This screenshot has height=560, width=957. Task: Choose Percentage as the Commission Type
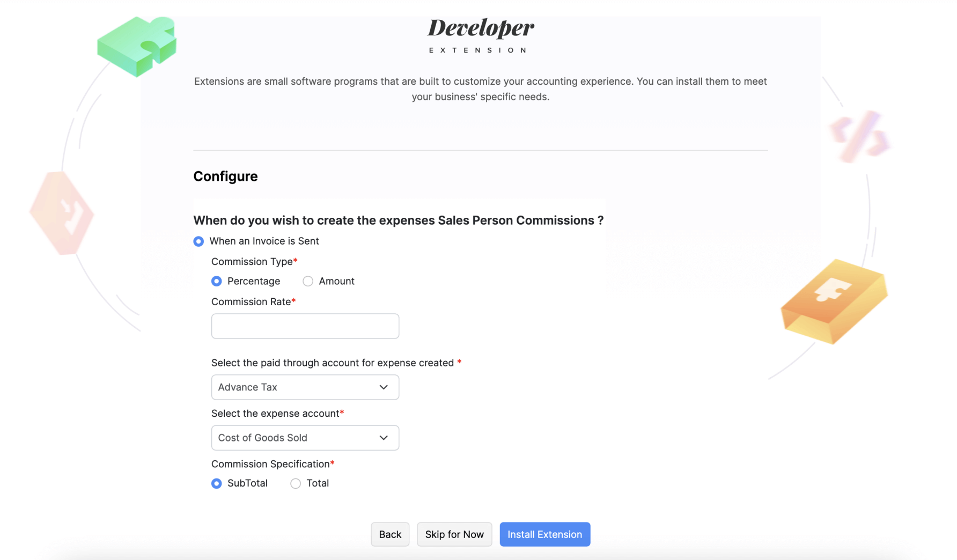[216, 281]
